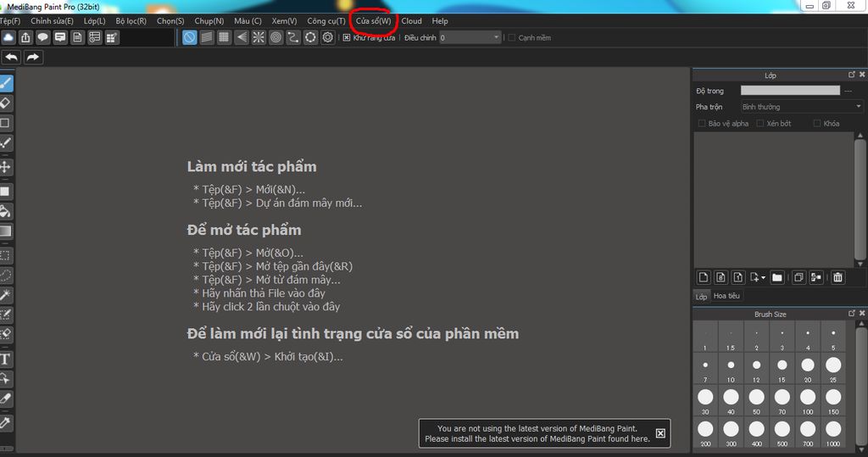Select the Move tool
This screenshot has width=868, height=457.
[x=6, y=167]
